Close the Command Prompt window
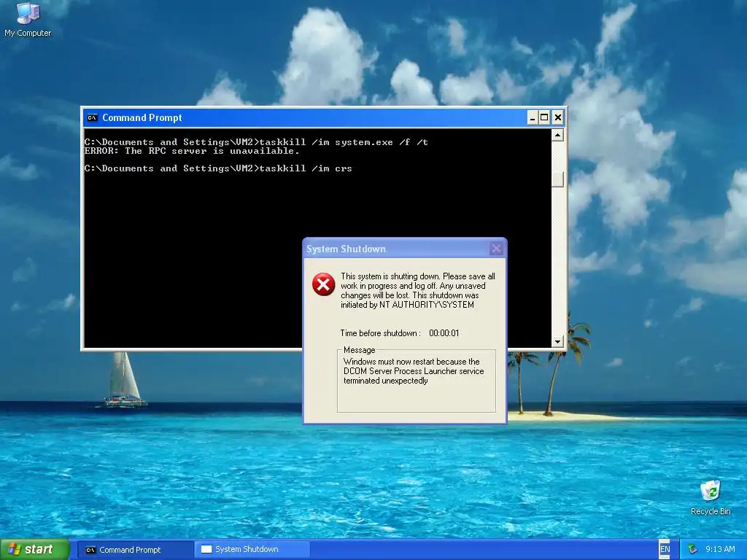 point(558,117)
